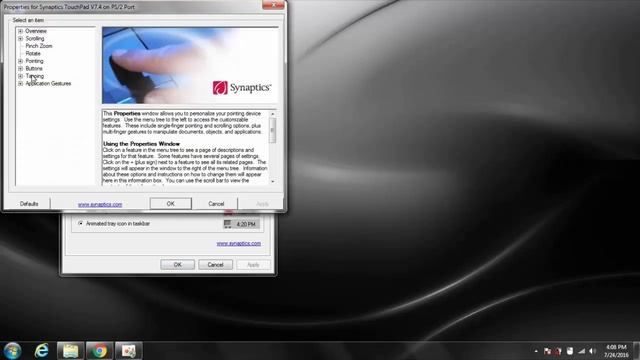The height and width of the screenshot is (360, 640).
Task: Open File Explorer from taskbar
Action: (x=70, y=351)
